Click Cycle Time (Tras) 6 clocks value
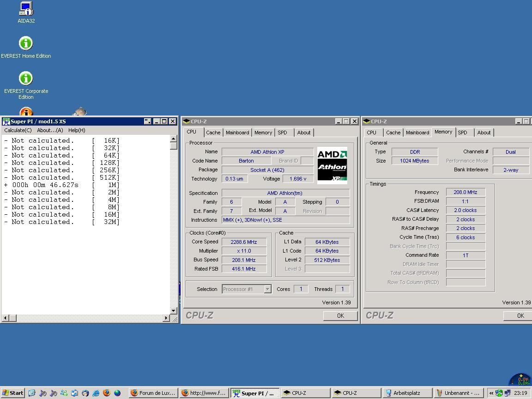 [x=465, y=237]
